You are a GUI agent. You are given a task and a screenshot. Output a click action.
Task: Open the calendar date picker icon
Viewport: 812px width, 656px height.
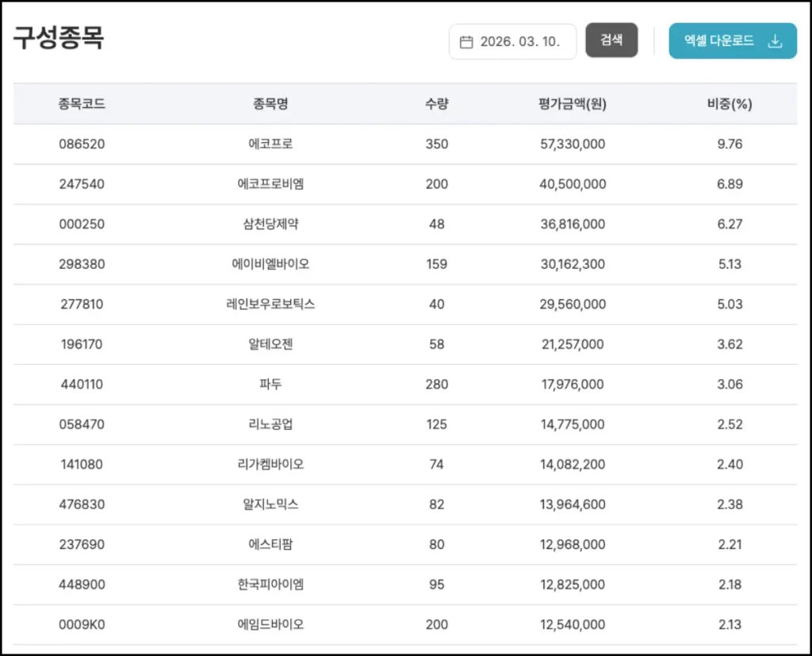[466, 40]
